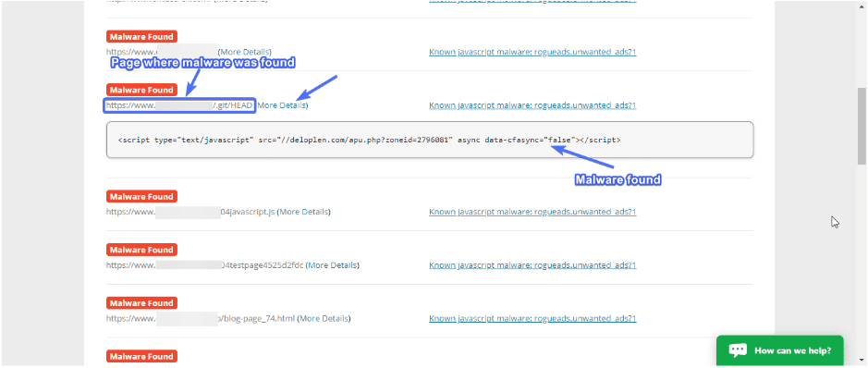Screen dimensions: 868x368
Task: Open malware link in the 04javascript.js row
Action: 532,212
